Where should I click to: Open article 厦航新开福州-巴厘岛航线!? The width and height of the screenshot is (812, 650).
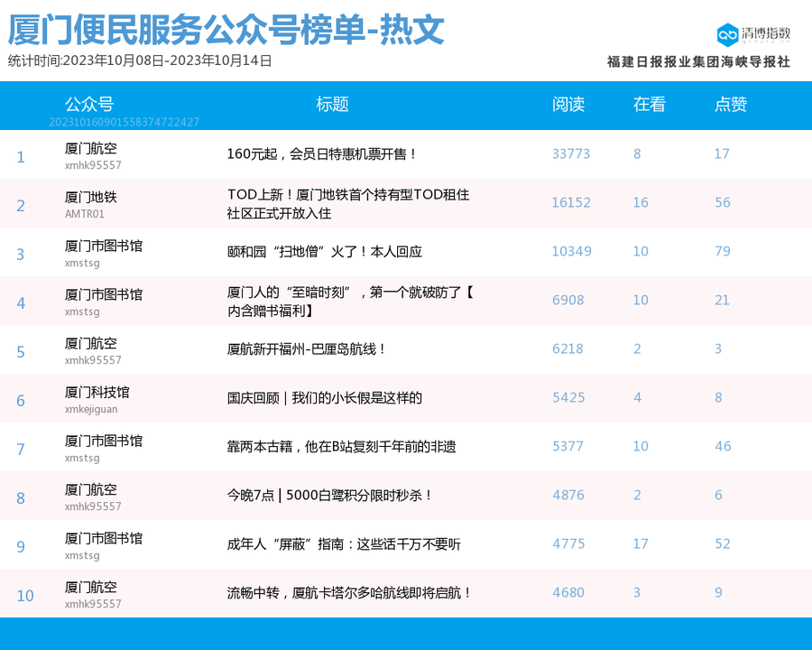point(306,348)
